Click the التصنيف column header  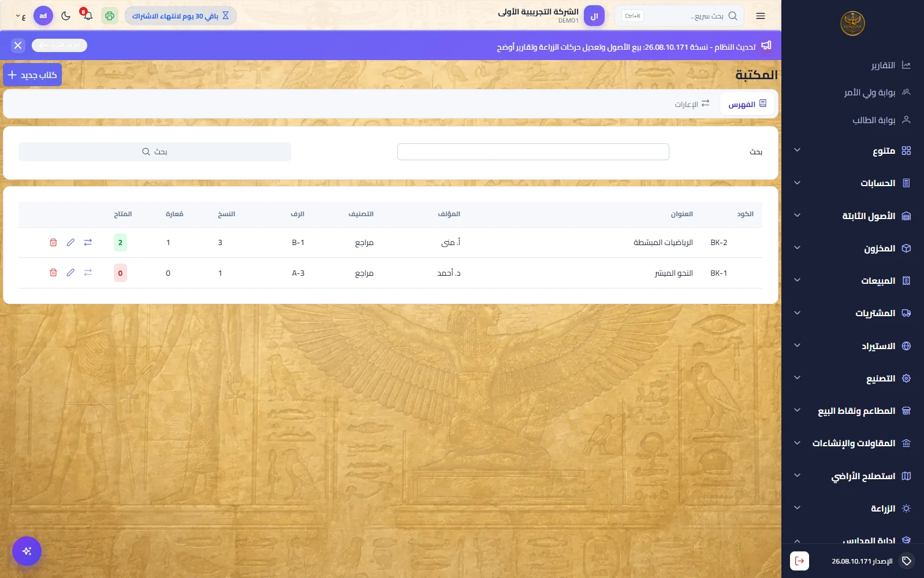click(361, 214)
